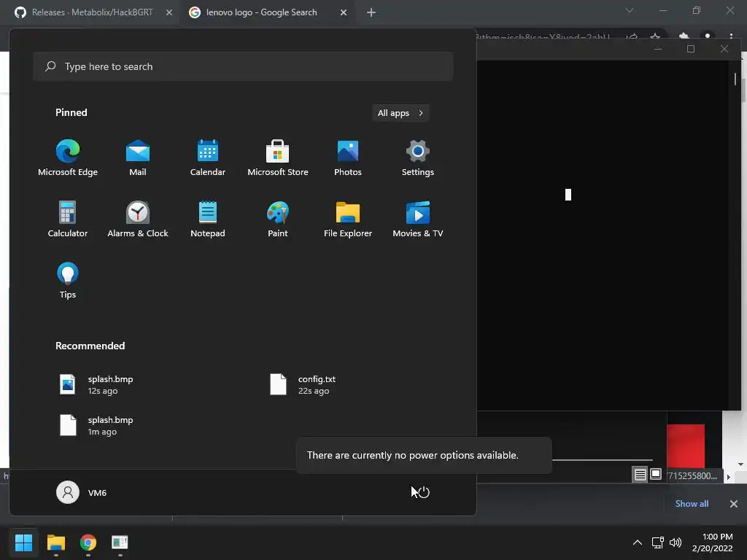Dismiss the Chrome downloads bar
The image size is (747, 560).
coord(734,504)
